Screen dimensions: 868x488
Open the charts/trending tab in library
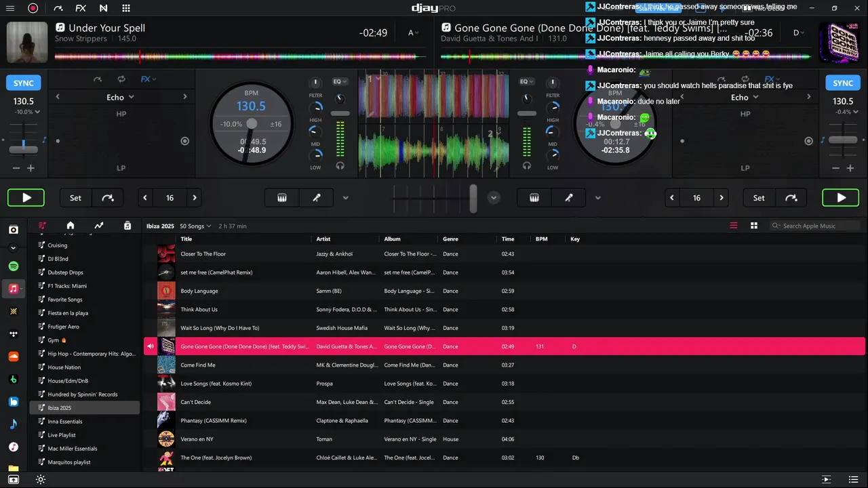click(x=98, y=226)
